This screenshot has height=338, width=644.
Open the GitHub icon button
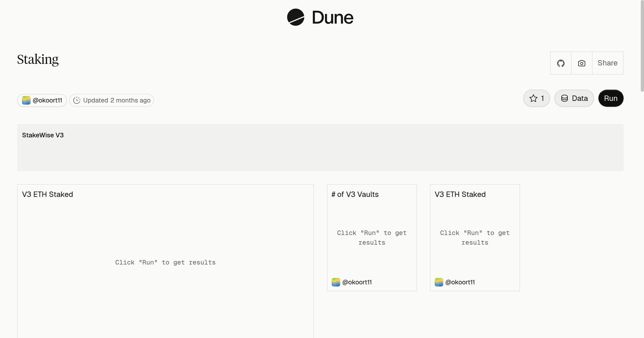point(561,63)
